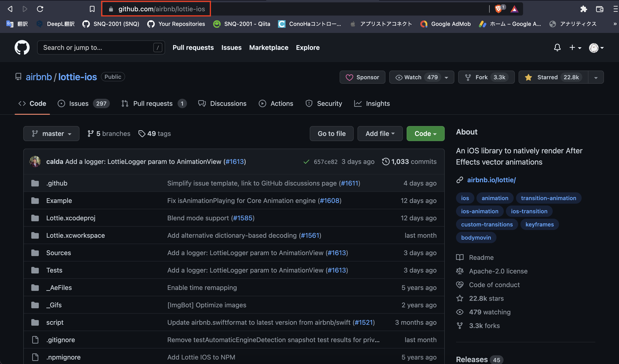Select the bodymovin topic tag

pos(476,237)
